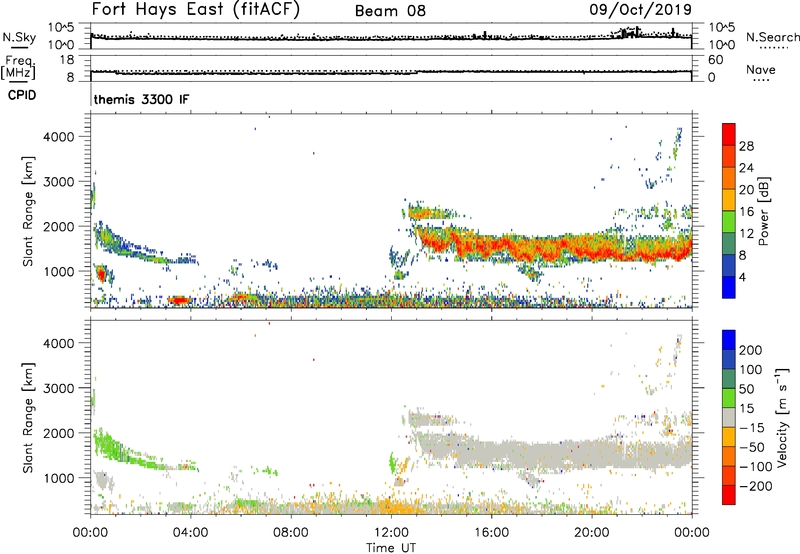Select the Beam 08 label
Screen dimensions: 800x554
coord(390,11)
